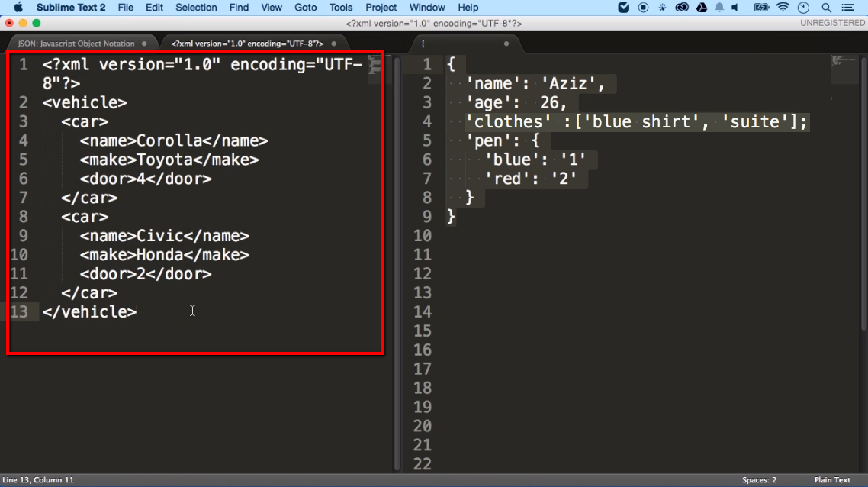The width and height of the screenshot is (868, 487).
Task: Check battery status in menu bar
Action: [761, 8]
